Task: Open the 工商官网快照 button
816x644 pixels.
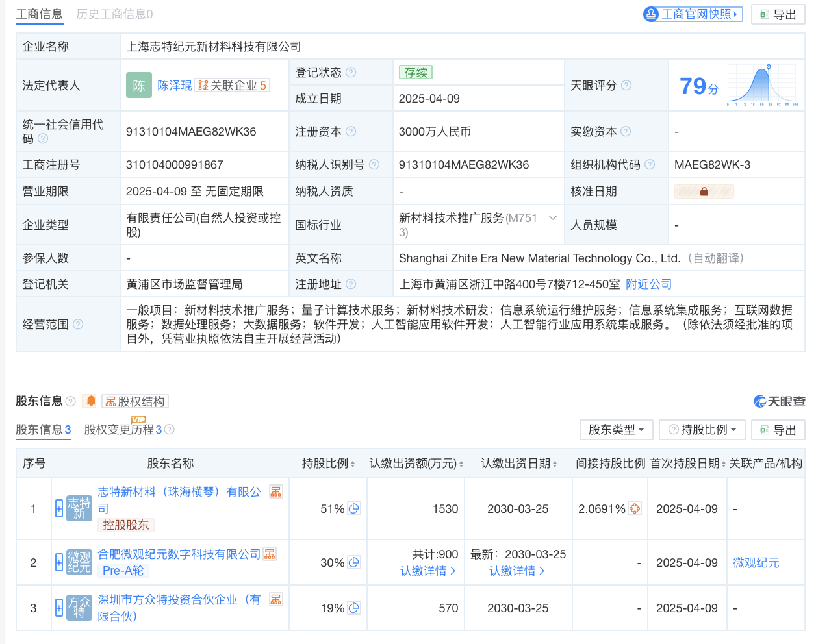Action: point(692,14)
